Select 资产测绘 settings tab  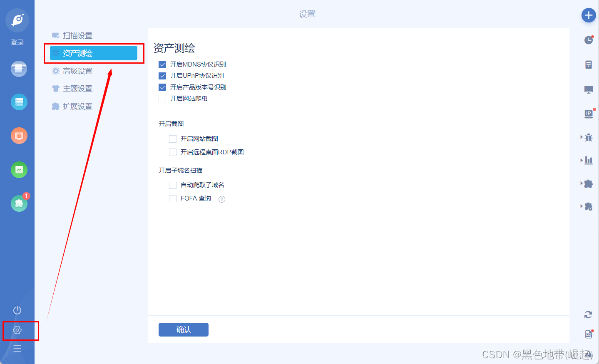point(94,53)
